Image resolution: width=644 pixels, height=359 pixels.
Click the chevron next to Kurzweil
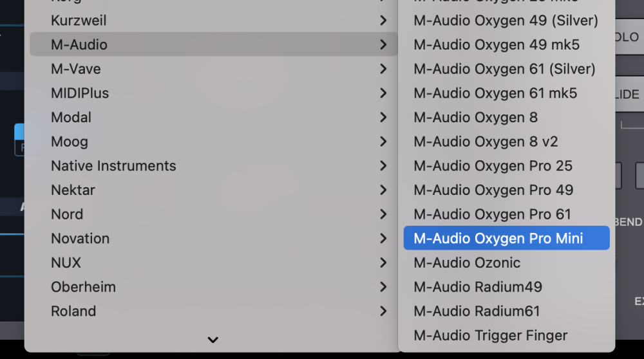[383, 21]
